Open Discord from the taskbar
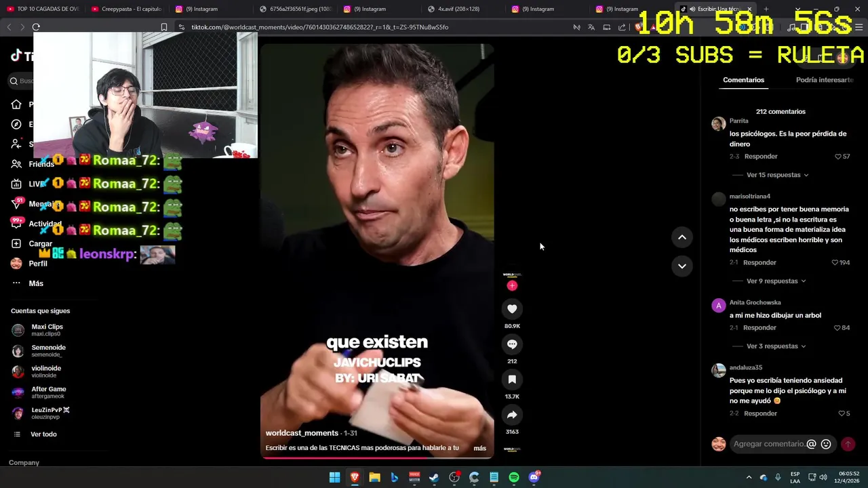Viewport: 868px width, 488px height. click(534, 477)
